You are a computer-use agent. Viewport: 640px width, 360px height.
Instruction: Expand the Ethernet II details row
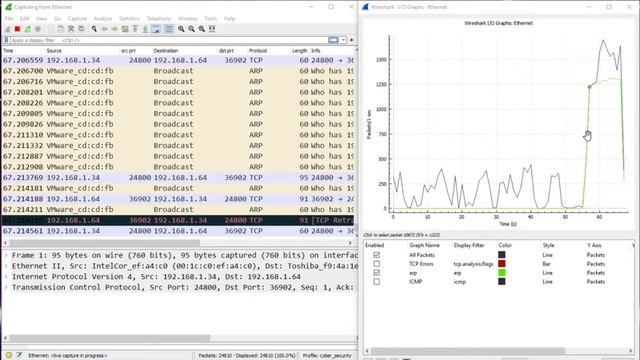[x=6, y=266]
